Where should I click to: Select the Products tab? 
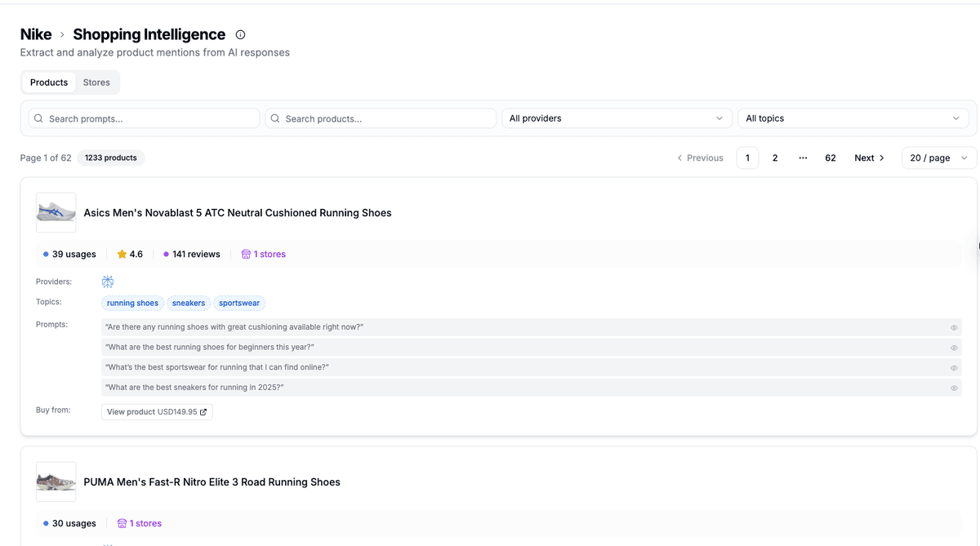49,82
